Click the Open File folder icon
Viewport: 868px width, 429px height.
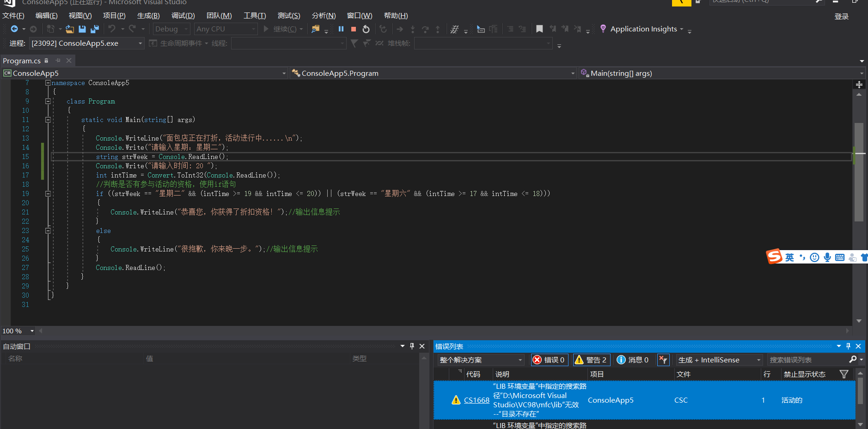70,29
